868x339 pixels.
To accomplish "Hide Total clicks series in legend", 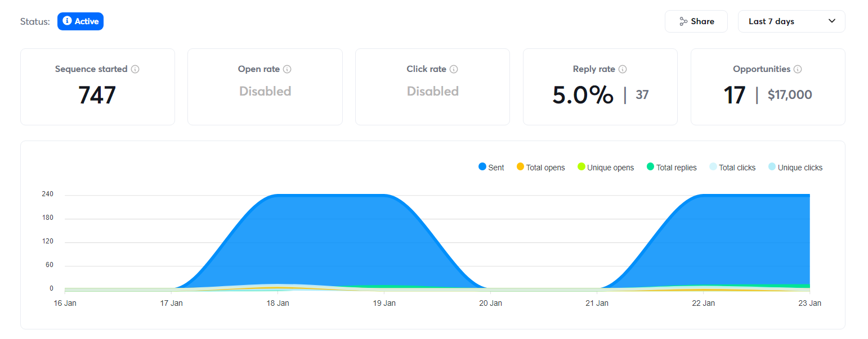I will click(x=732, y=168).
